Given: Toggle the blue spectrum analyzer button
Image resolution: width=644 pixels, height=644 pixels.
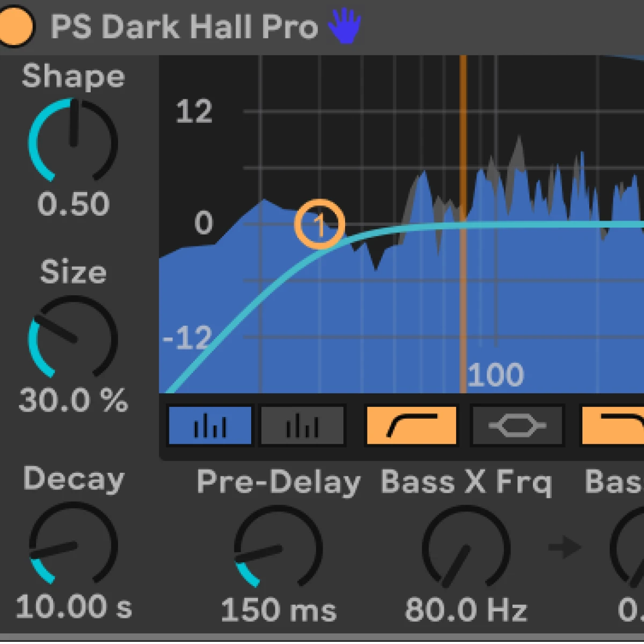Looking at the screenshot, I should click(x=210, y=426).
